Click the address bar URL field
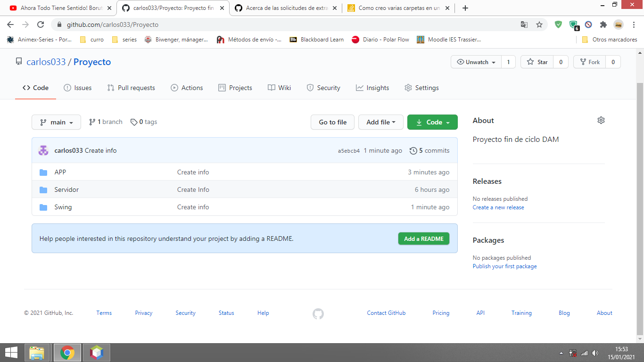The image size is (644, 362). coord(288,25)
